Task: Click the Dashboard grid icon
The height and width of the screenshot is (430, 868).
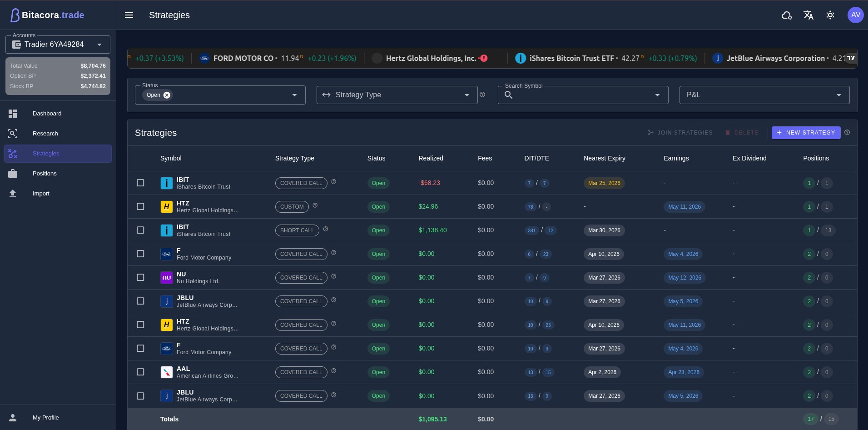Action: [x=13, y=113]
